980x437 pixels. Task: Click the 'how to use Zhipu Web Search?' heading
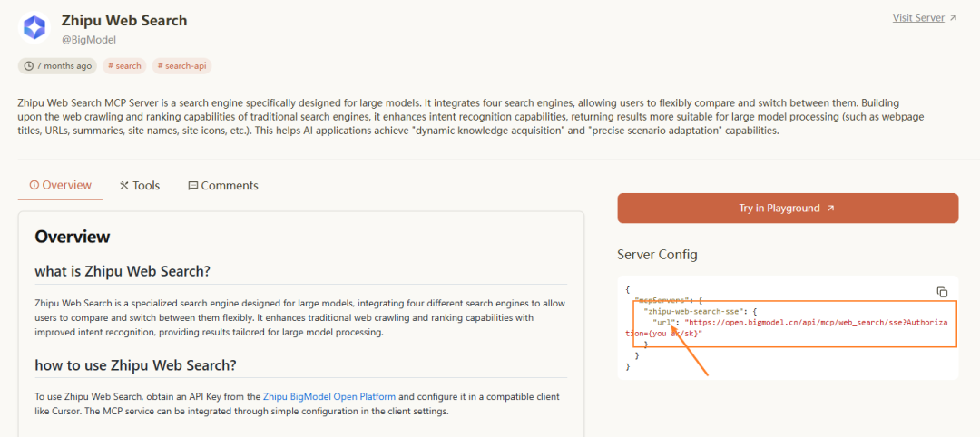pos(135,365)
